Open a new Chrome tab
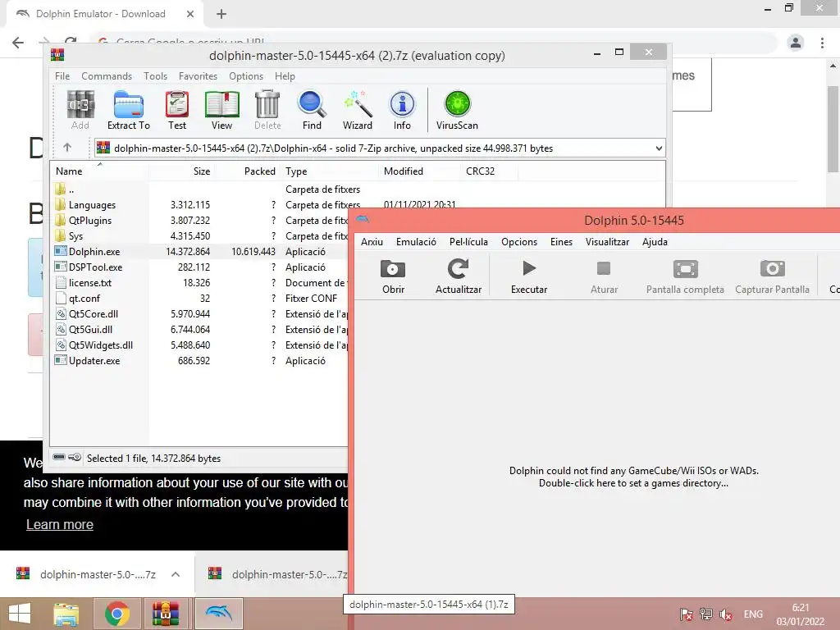Viewport: 840px width, 630px height. pyautogui.click(x=221, y=14)
